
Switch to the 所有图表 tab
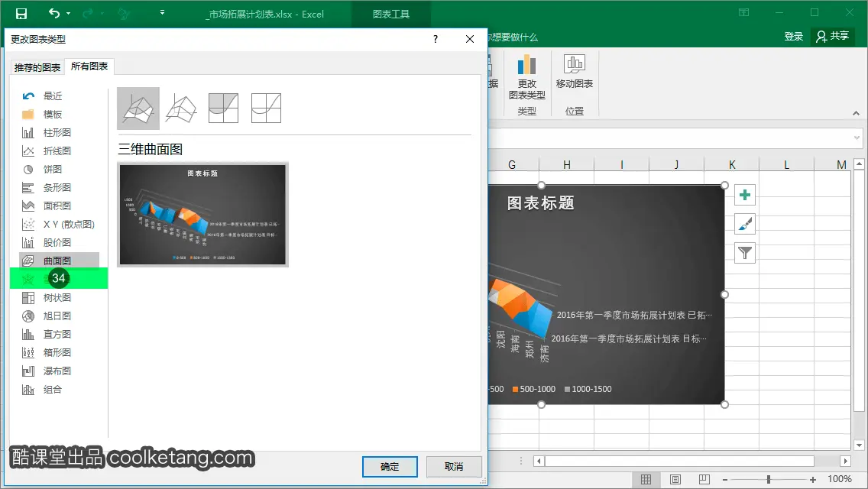click(x=89, y=66)
